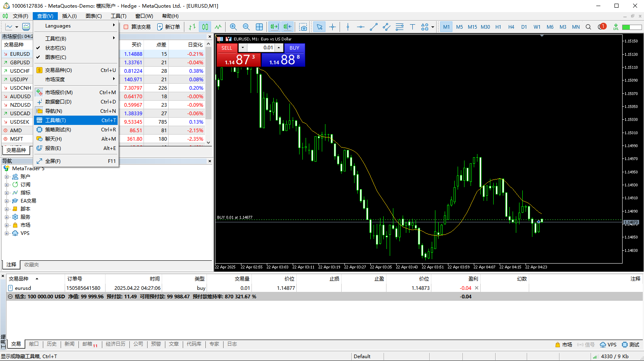Switch to H1 timeframe

point(498,27)
